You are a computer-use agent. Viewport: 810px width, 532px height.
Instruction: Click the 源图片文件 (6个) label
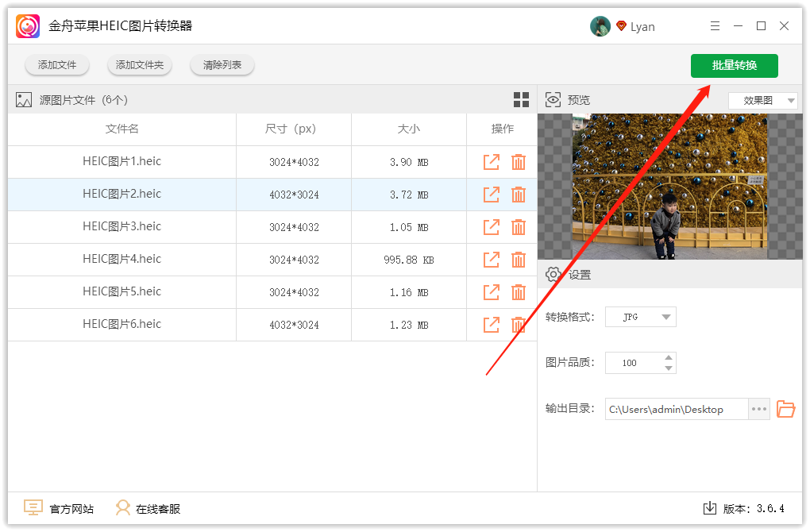click(83, 100)
